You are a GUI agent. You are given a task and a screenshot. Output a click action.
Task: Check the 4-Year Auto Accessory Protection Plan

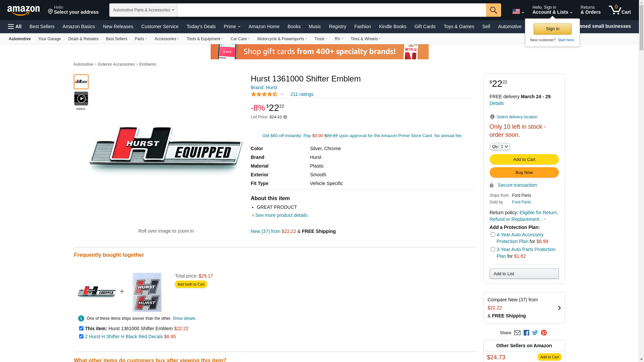click(x=493, y=235)
